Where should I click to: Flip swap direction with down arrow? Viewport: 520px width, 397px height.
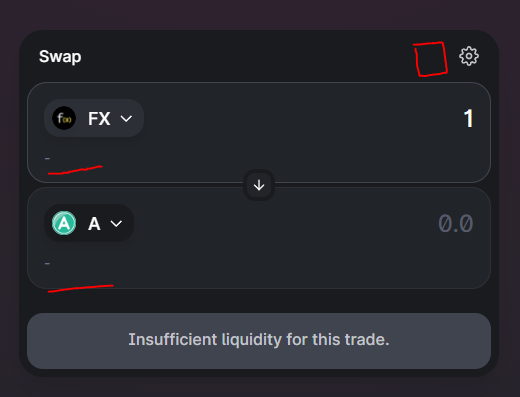259,185
